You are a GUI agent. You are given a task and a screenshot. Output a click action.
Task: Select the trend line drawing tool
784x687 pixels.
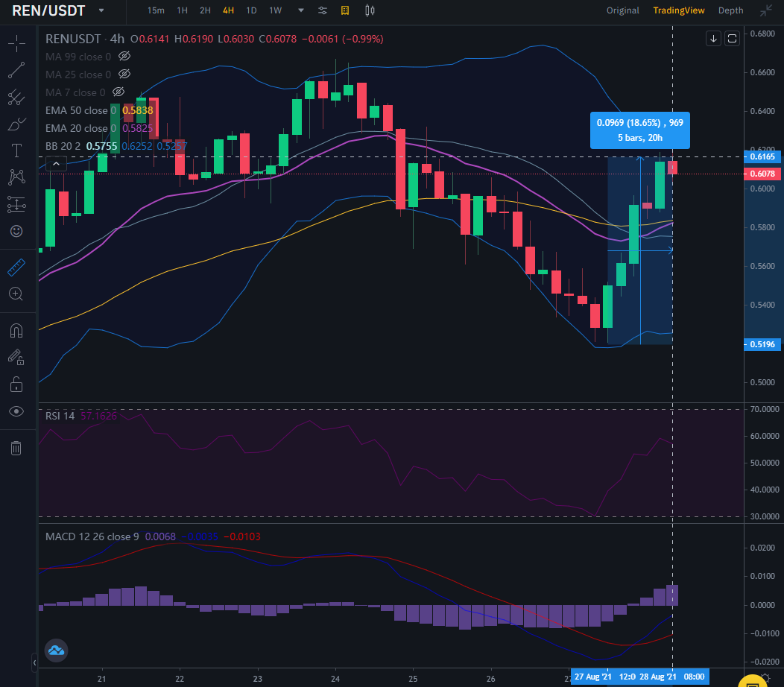tap(16, 71)
